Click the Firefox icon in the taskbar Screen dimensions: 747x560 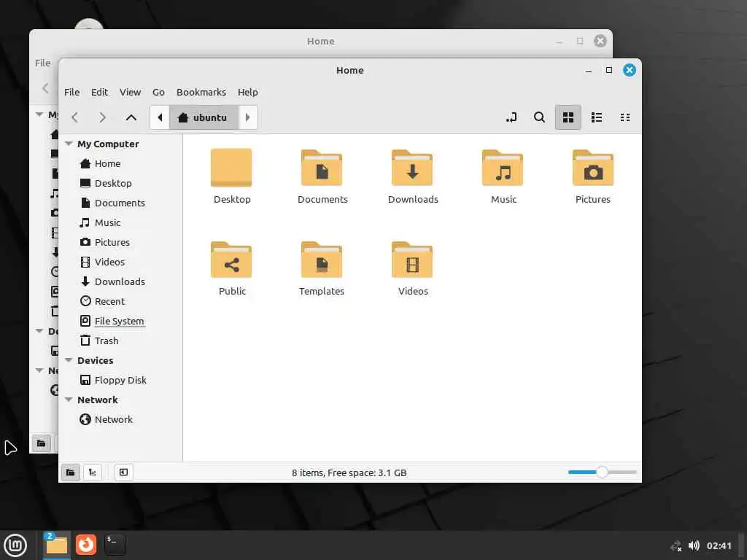[x=86, y=544]
